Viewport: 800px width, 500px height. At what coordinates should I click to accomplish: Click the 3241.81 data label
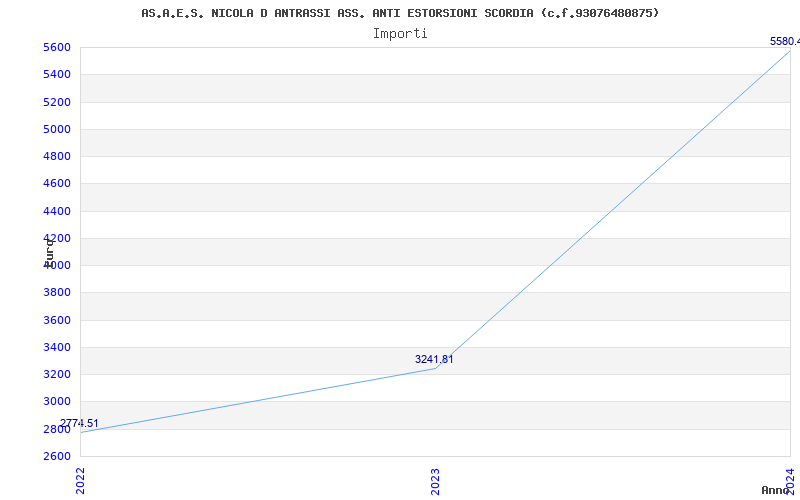pos(434,359)
